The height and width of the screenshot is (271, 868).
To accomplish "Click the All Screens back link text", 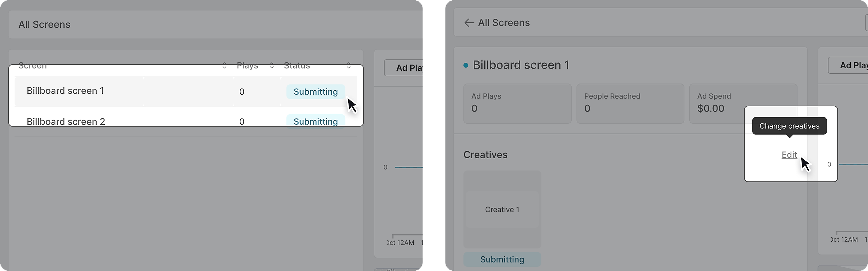I will 504,23.
